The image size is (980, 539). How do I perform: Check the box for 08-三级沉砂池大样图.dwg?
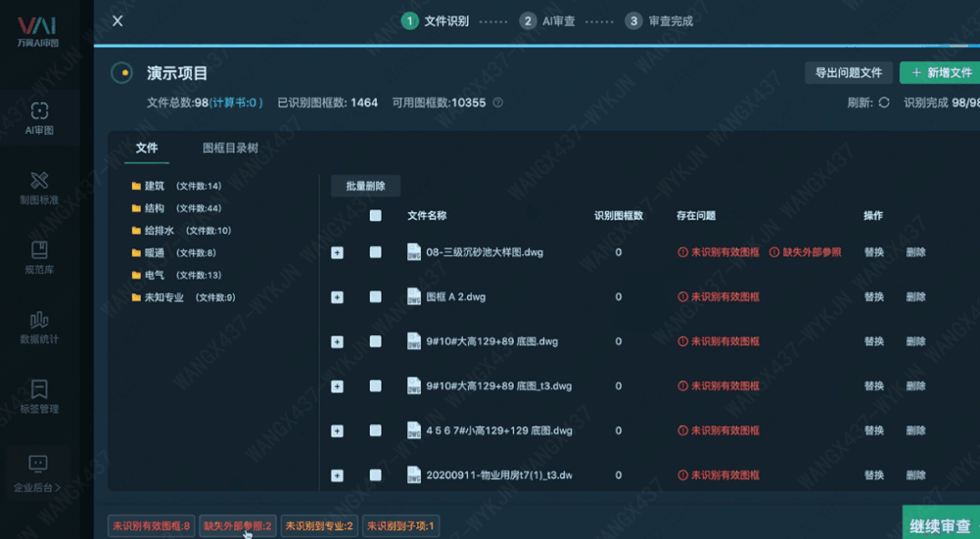(375, 252)
